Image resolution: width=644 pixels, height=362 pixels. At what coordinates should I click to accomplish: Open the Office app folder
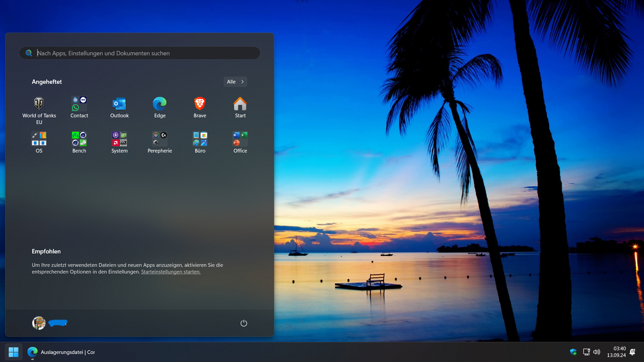coord(240,139)
